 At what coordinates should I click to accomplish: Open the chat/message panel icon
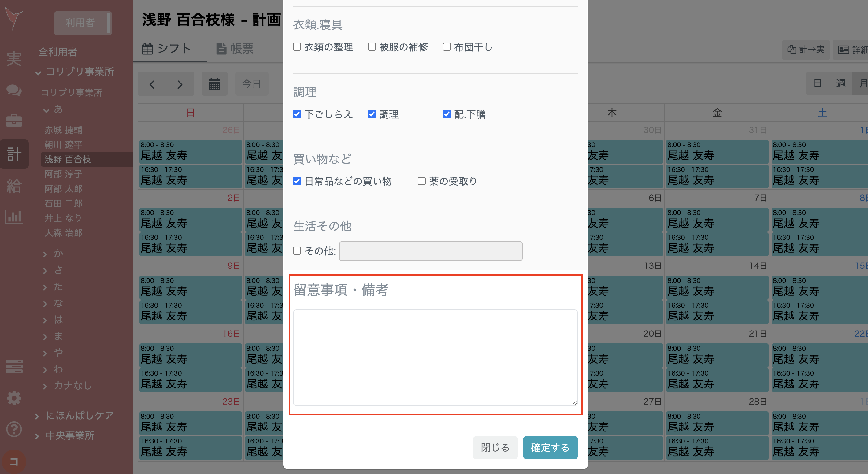pos(14,90)
